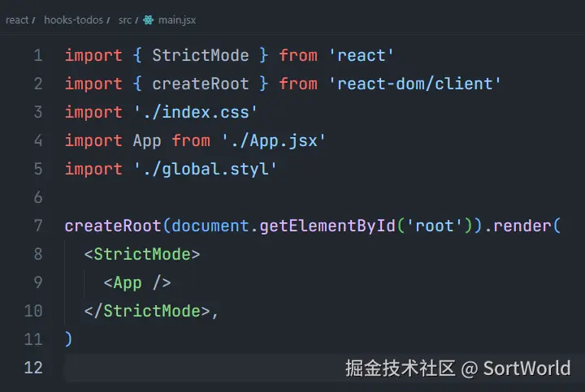The height and width of the screenshot is (392, 585).
Task: Click 'createRoot' in the line 2 import
Action: 201,84
